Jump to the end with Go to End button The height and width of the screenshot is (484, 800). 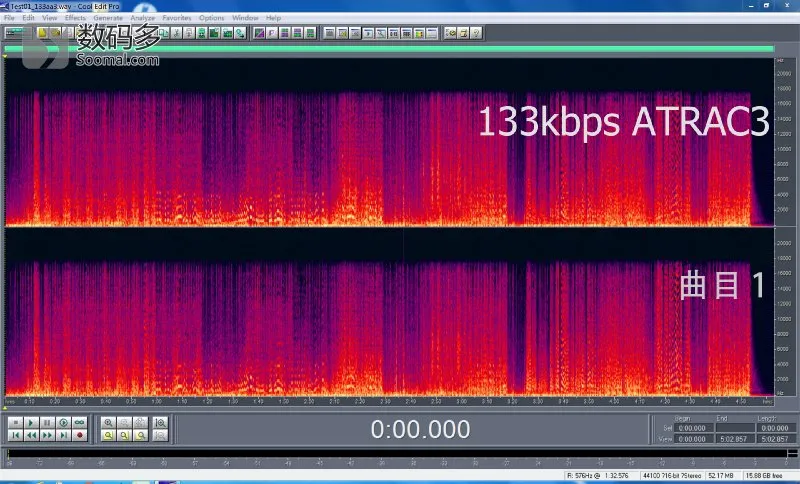[x=63, y=435]
